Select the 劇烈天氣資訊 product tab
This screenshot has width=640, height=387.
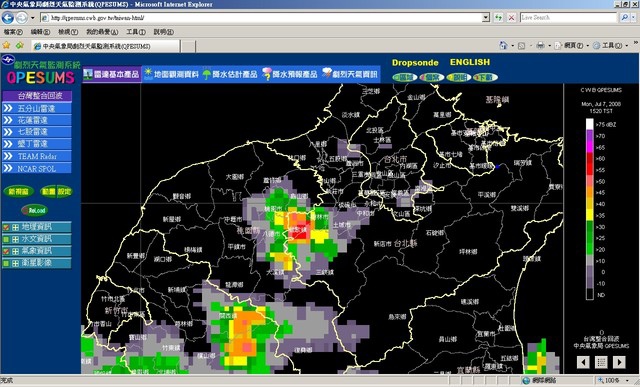pos(350,74)
